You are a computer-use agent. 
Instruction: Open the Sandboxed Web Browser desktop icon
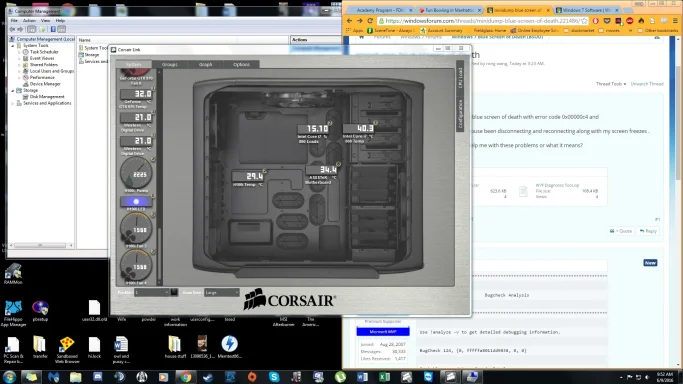point(67,350)
